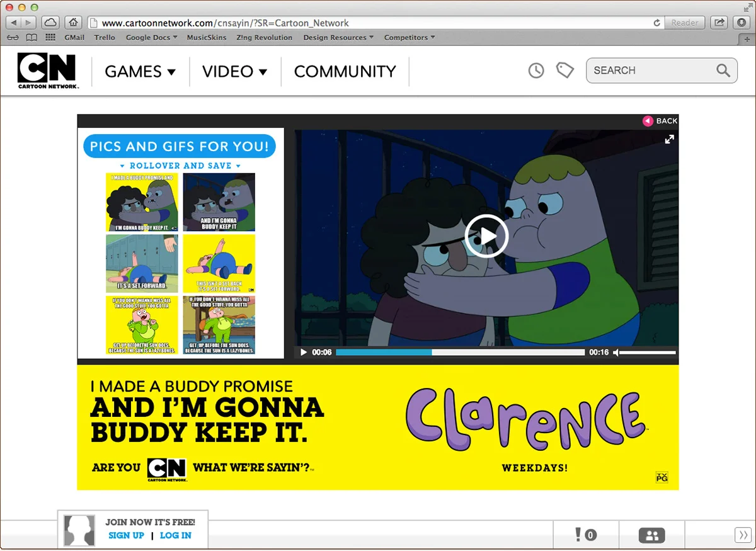Select 'It's a set forward' locker thumbnail
This screenshot has height=551, width=756.
(142, 263)
